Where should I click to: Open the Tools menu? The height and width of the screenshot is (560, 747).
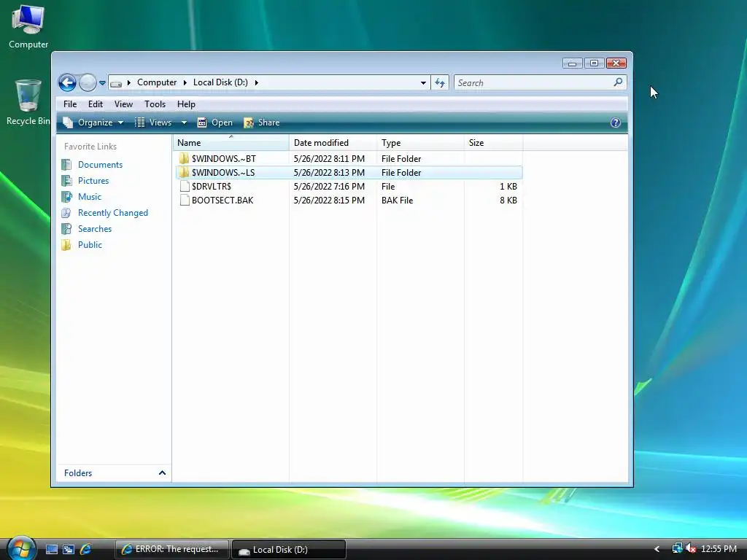tap(155, 104)
